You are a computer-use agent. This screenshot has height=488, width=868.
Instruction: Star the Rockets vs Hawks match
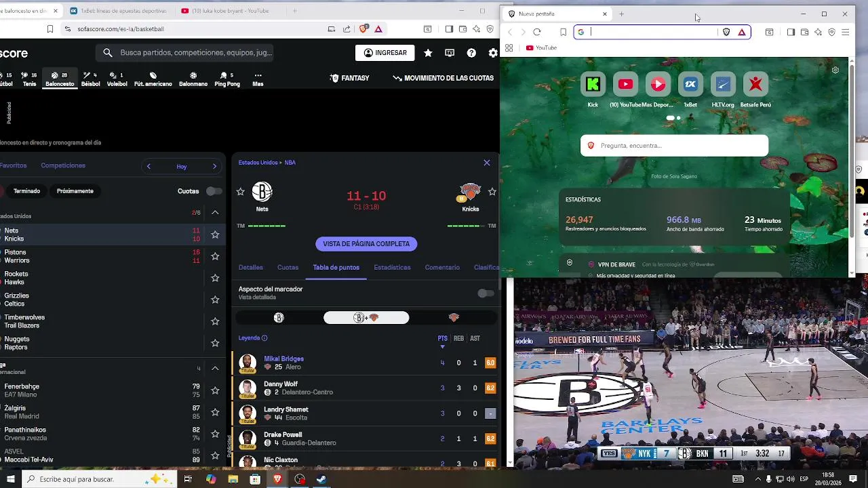click(215, 278)
